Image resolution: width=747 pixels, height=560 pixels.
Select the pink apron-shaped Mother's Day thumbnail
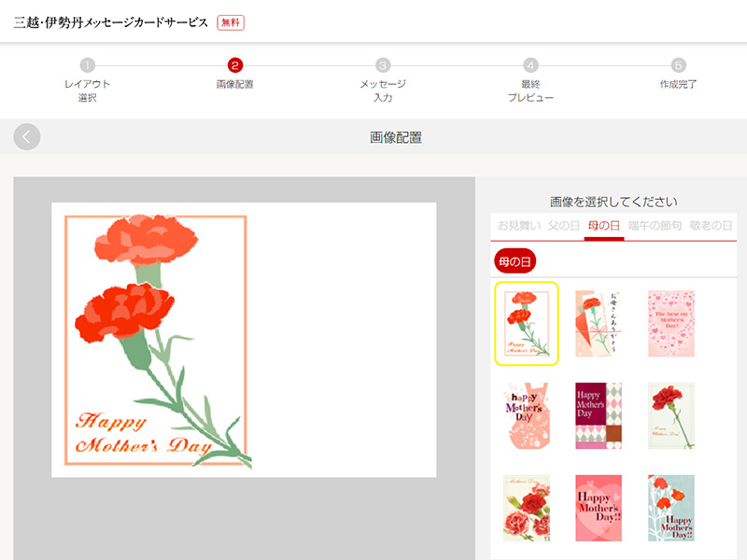click(x=527, y=415)
